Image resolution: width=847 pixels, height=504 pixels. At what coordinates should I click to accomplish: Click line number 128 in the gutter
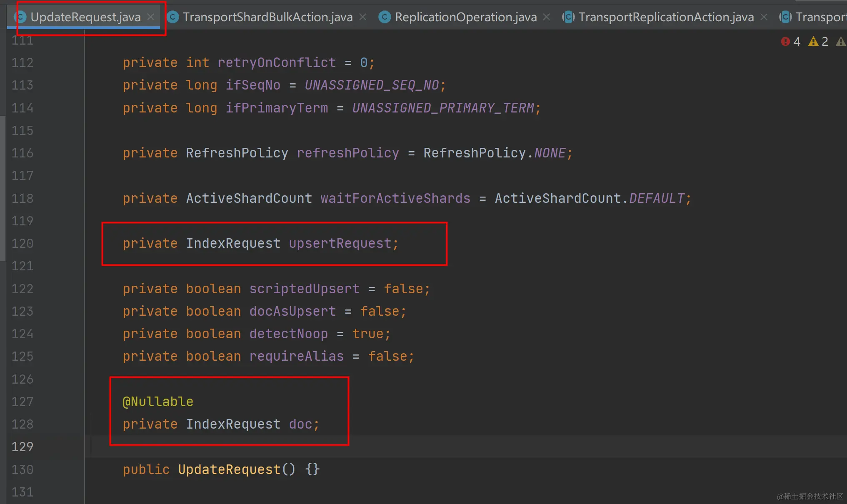click(22, 424)
